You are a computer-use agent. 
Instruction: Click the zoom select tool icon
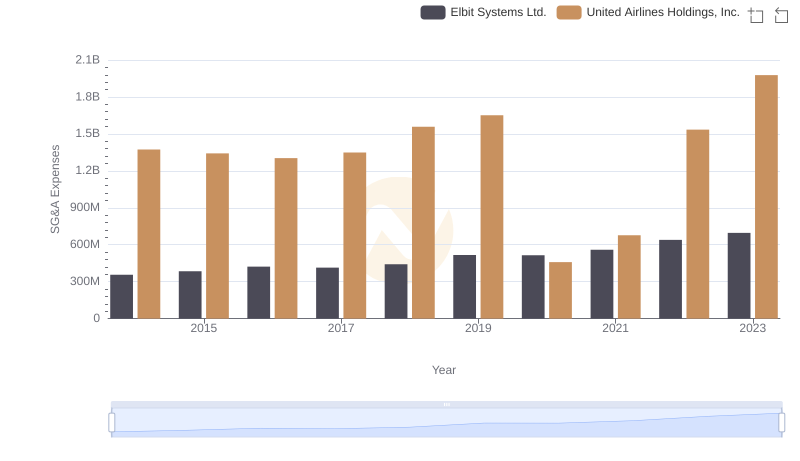(x=756, y=15)
